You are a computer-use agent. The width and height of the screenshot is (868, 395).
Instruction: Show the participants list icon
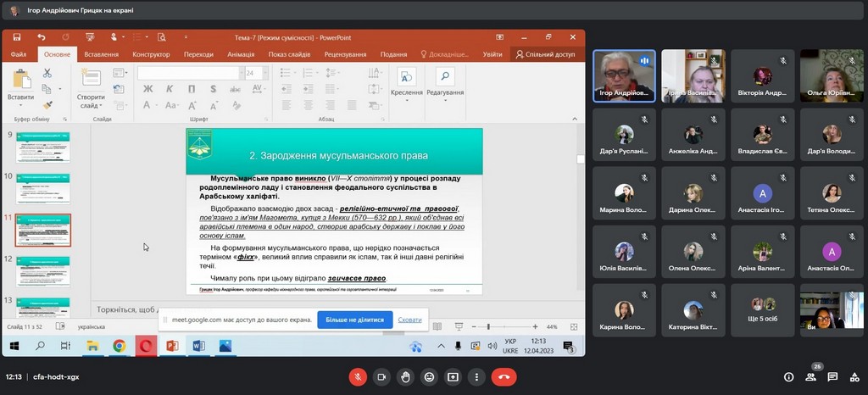click(x=810, y=377)
